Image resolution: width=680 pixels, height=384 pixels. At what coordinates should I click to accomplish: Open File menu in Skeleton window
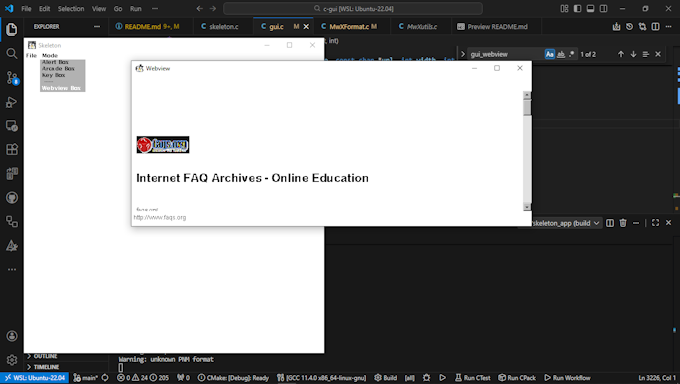pyautogui.click(x=31, y=56)
